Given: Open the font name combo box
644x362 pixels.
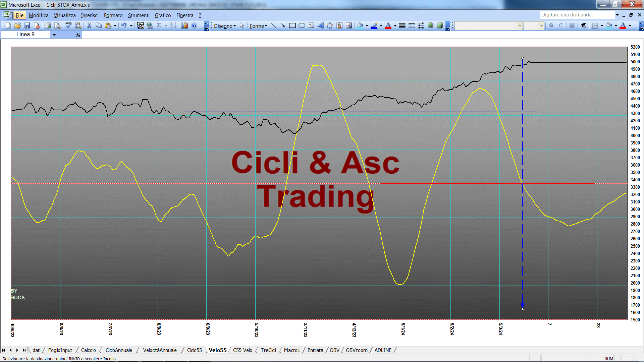Looking at the screenshot, I should (489, 25).
